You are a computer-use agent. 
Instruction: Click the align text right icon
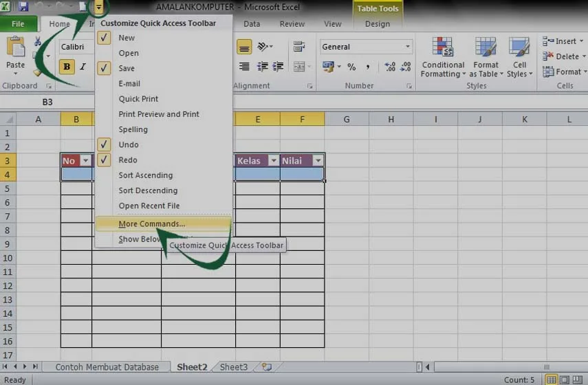tap(244, 67)
